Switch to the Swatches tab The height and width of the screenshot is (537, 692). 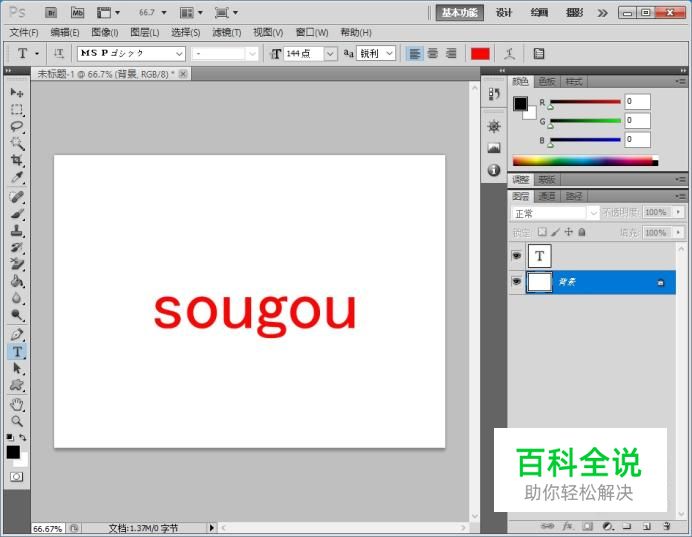(x=547, y=82)
